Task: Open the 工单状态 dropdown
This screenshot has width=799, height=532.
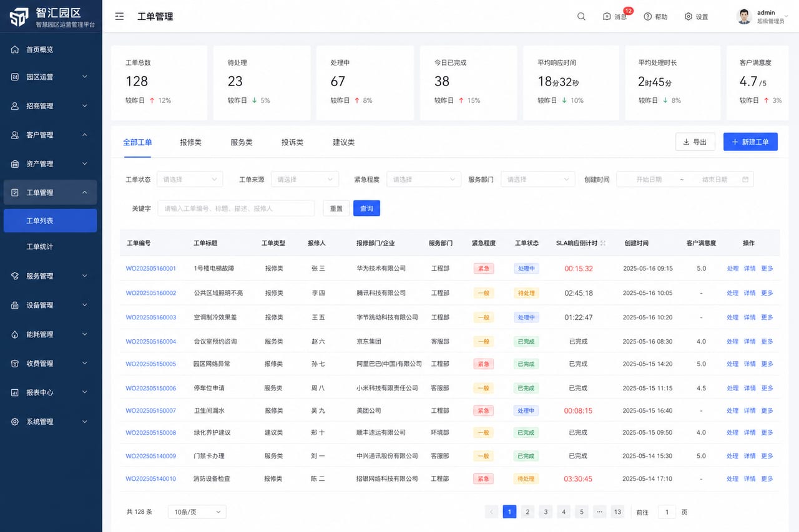Action: [x=190, y=180]
